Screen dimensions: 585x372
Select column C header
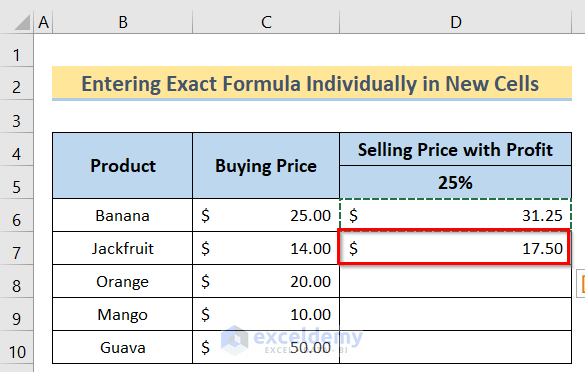[266, 22]
